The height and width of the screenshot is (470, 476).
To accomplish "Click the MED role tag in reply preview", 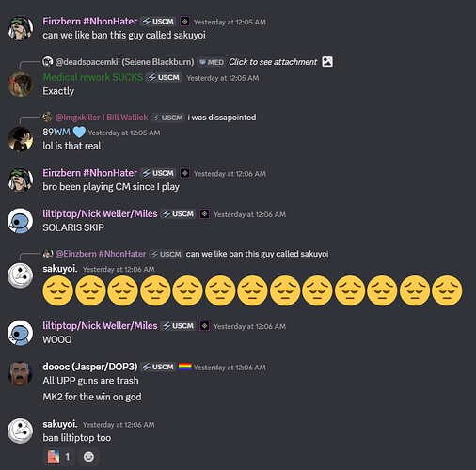I will pos(212,62).
